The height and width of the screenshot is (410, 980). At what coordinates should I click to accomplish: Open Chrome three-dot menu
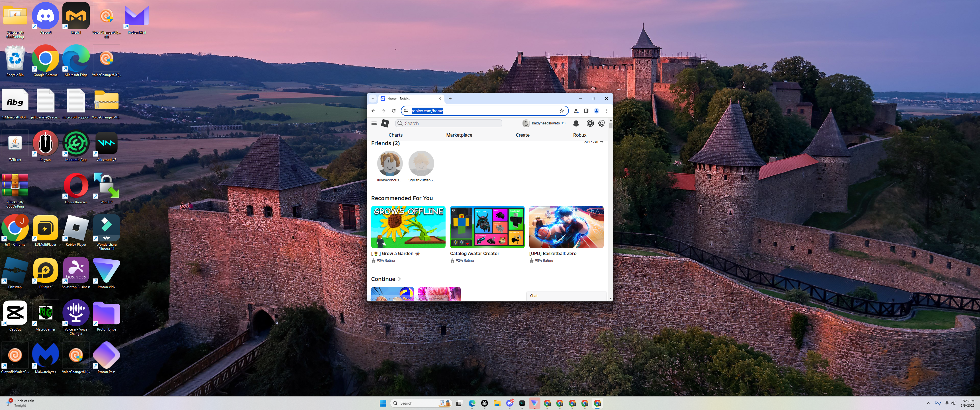tap(607, 111)
